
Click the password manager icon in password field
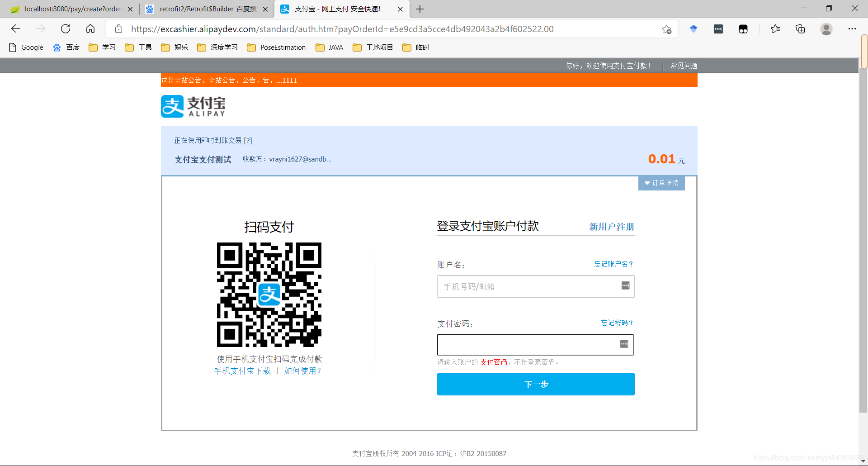[x=624, y=344]
